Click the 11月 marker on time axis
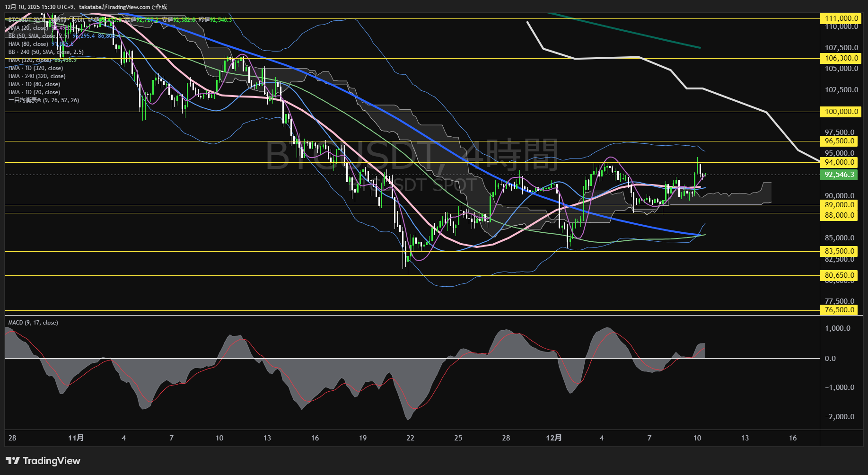This screenshot has height=475, width=868. (x=76, y=438)
